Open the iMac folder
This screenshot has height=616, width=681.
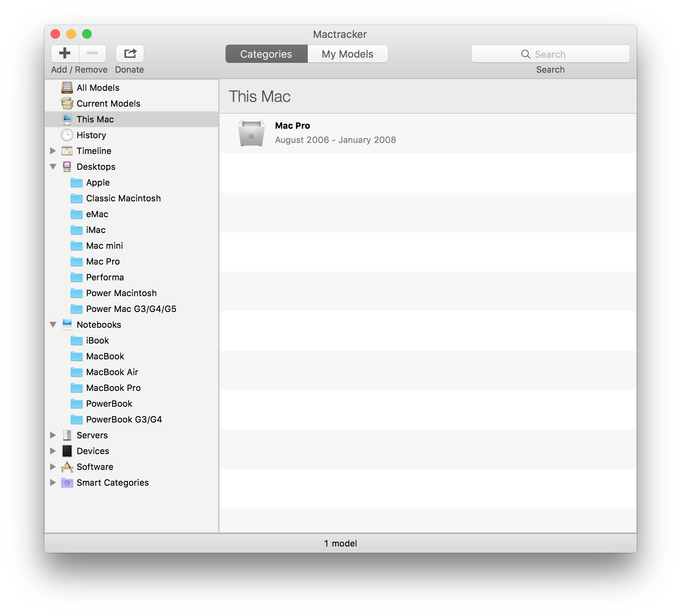coord(95,229)
